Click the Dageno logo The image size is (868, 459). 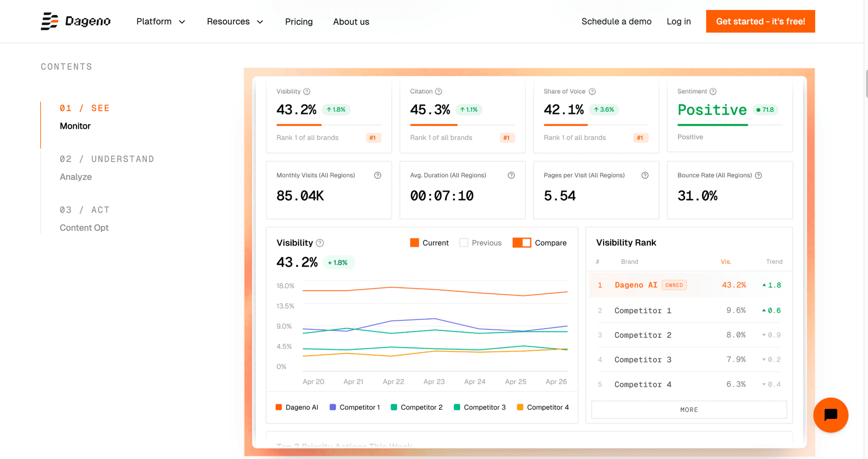pos(75,21)
